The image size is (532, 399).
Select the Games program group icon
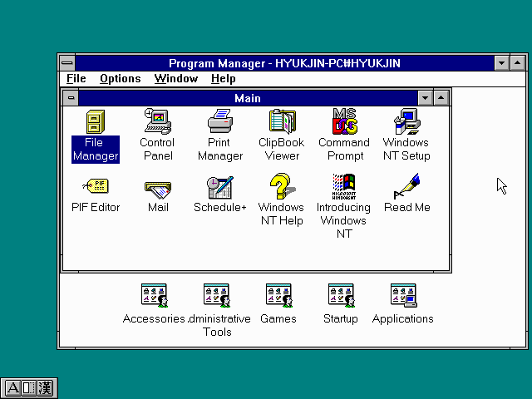tap(279, 296)
